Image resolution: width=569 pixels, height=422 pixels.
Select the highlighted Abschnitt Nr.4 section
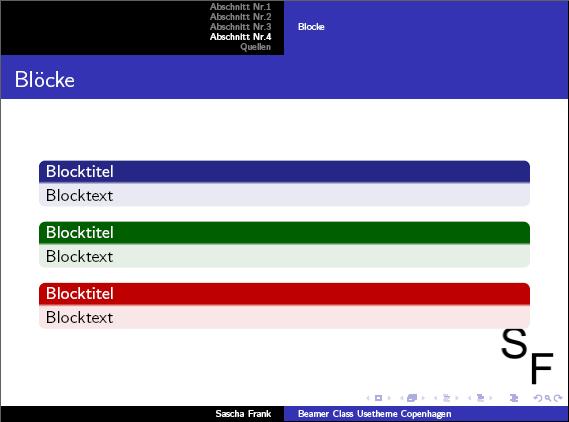click(240, 37)
